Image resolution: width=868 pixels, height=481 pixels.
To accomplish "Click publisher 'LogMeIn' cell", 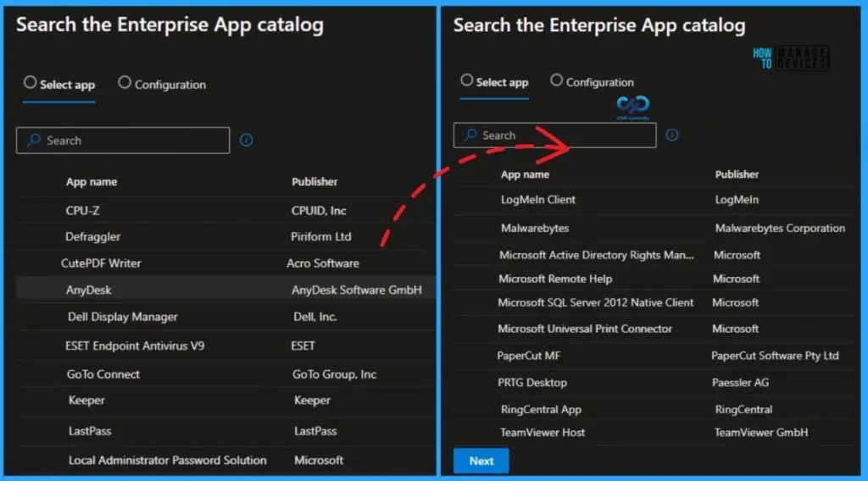I will click(x=737, y=200).
